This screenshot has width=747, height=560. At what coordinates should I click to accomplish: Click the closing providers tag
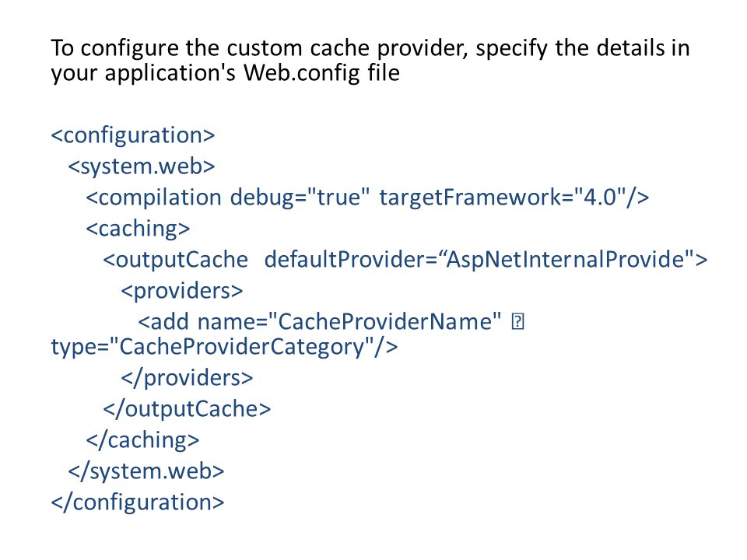(x=187, y=378)
